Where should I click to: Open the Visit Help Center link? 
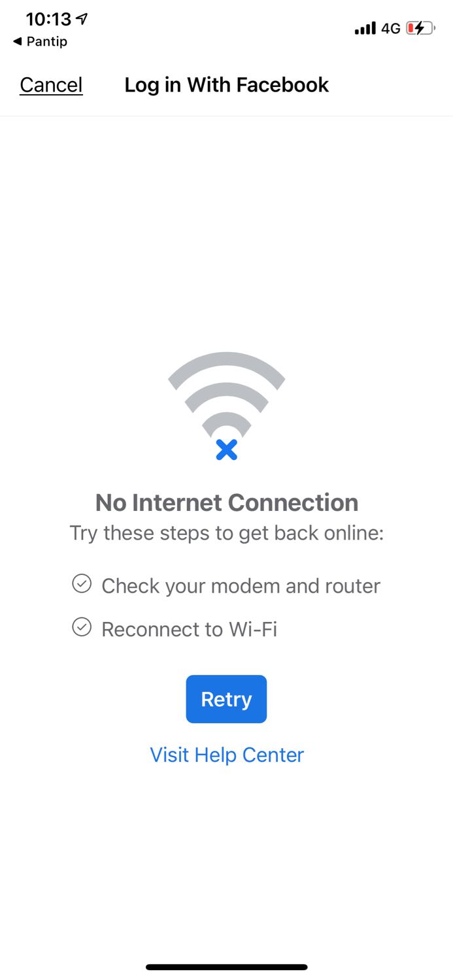(227, 755)
